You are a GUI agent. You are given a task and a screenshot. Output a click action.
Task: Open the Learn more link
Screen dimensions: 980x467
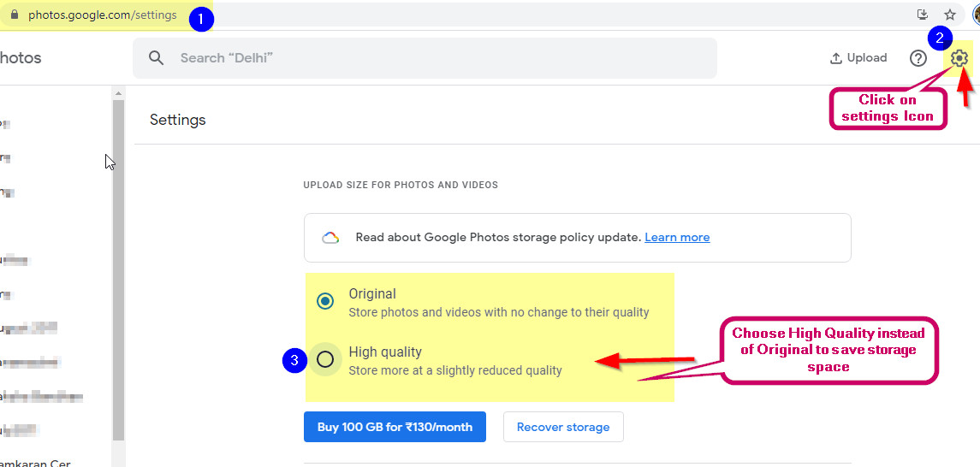pyautogui.click(x=677, y=237)
